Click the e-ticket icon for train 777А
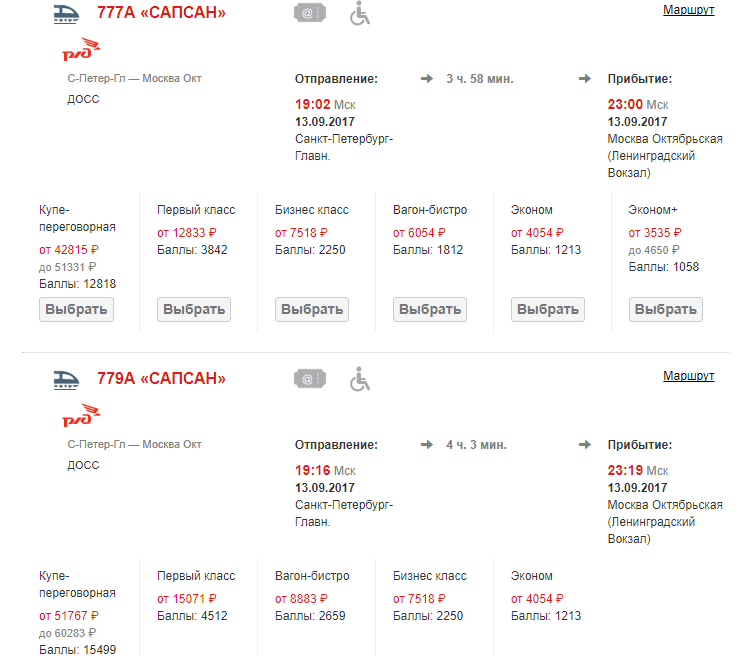 tap(310, 13)
